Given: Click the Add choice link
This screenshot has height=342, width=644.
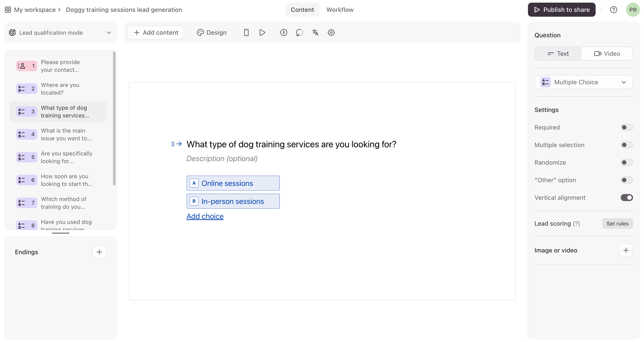Looking at the screenshot, I should point(205,216).
